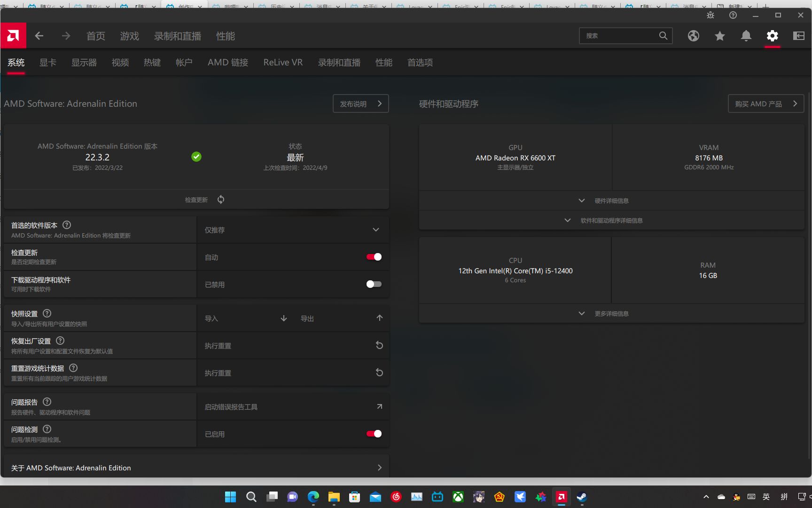Go forward with the right arrow

pyautogui.click(x=66, y=36)
